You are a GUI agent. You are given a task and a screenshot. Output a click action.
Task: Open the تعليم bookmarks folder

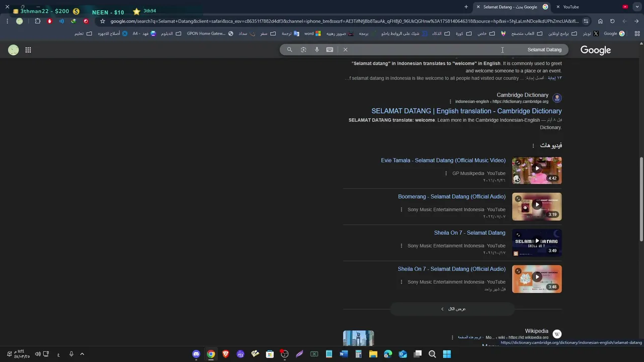83,34
